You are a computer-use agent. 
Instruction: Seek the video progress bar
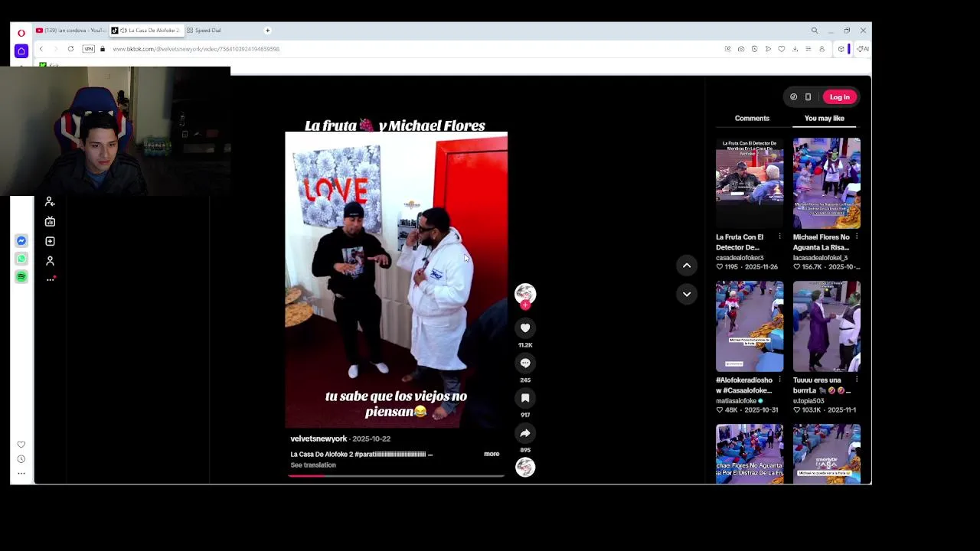tap(396, 476)
